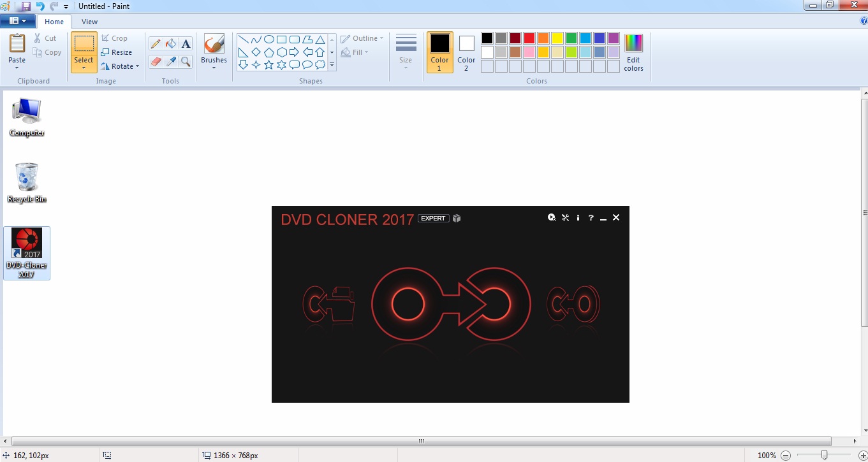Choose the Curve shape
This screenshot has width=868, height=462.
[x=256, y=40]
